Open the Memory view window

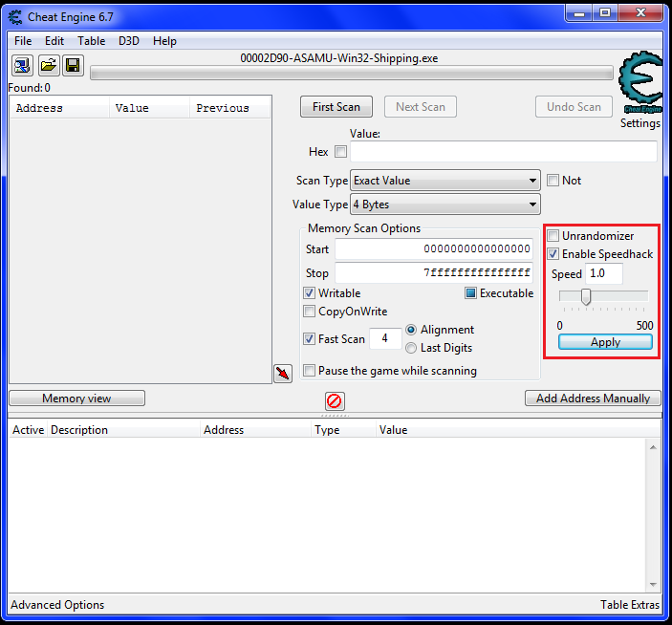(76, 399)
